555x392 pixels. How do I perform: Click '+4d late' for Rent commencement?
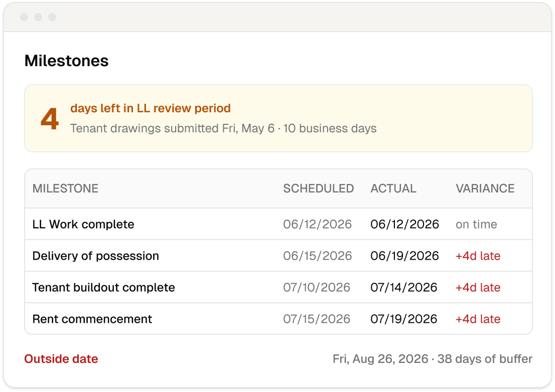click(x=478, y=319)
